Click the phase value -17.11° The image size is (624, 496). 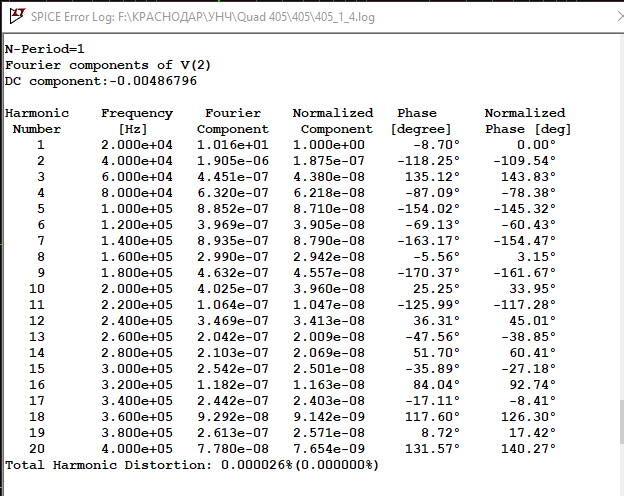click(432, 400)
